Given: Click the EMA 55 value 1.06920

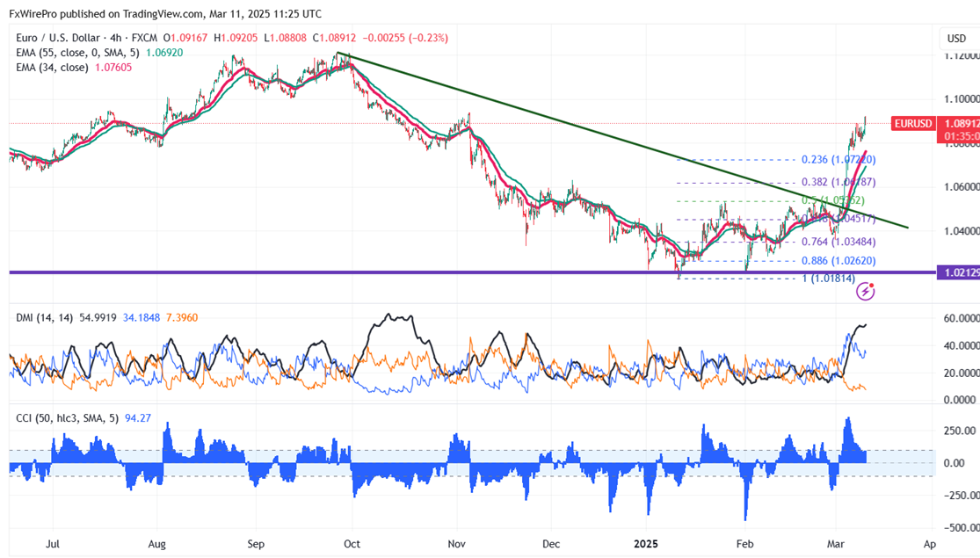Looking at the screenshot, I should [x=164, y=53].
